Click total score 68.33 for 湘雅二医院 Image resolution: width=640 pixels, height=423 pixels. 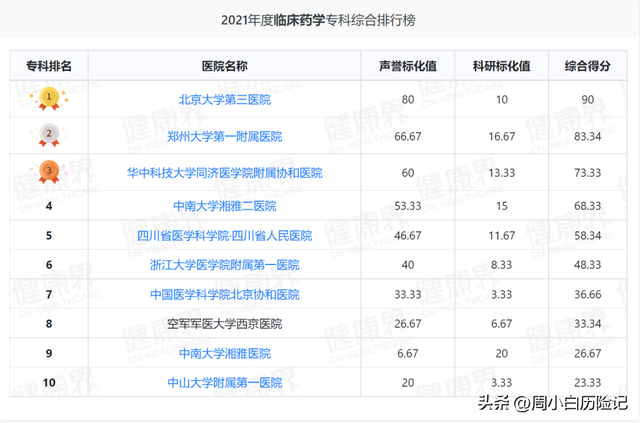tap(588, 206)
